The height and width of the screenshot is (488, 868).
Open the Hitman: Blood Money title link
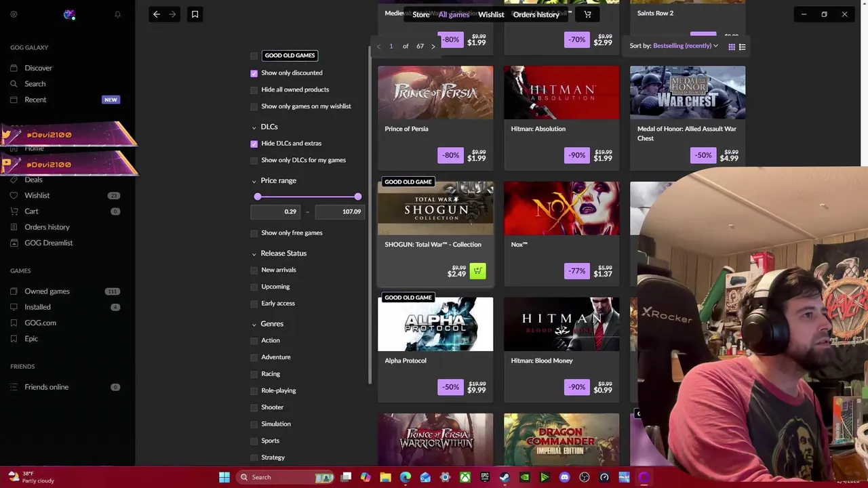coord(542,361)
